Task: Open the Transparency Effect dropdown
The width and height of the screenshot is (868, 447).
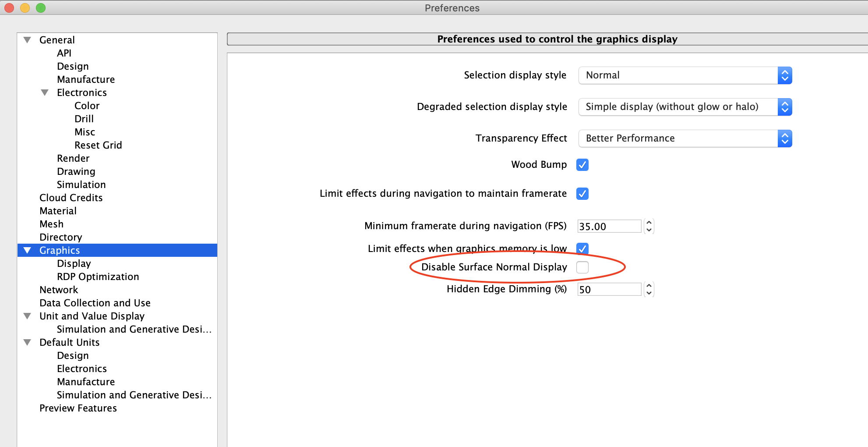Action: pos(685,138)
